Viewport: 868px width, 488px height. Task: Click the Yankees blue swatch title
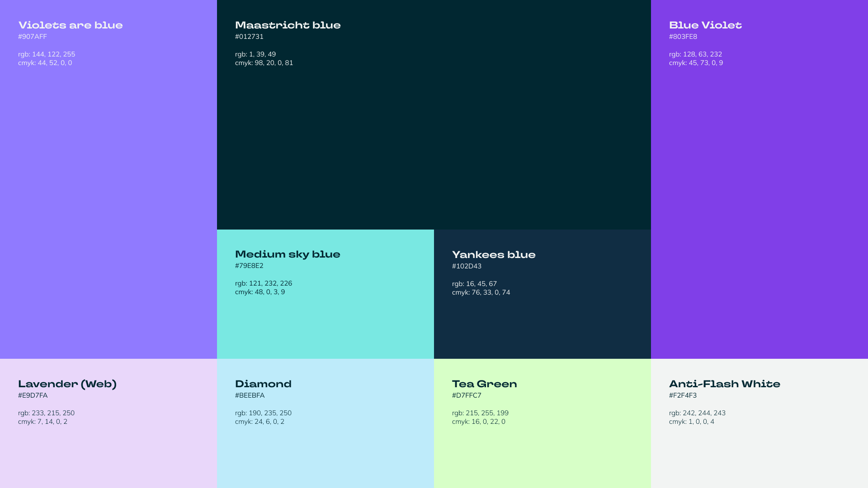pyautogui.click(x=494, y=255)
